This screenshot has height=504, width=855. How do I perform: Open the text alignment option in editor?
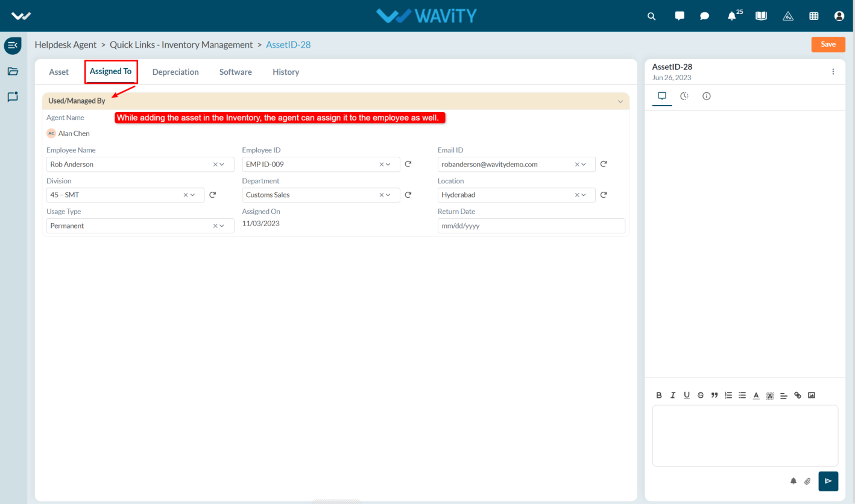coord(784,395)
